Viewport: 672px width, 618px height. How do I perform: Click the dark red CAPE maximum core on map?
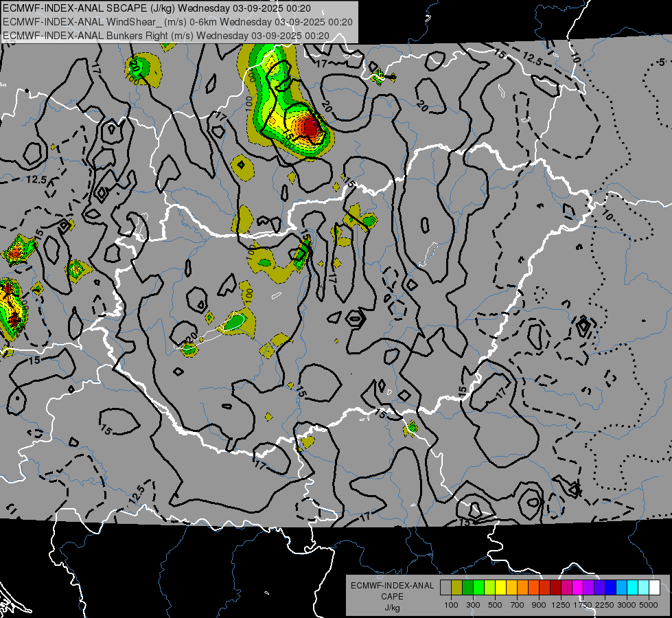click(x=310, y=127)
